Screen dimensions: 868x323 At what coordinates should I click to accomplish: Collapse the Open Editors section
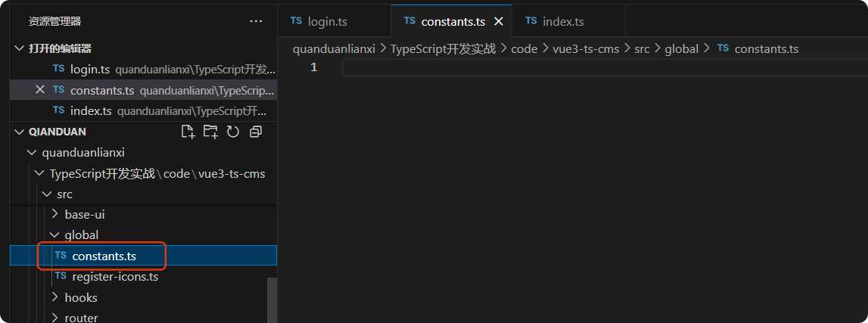[x=20, y=48]
